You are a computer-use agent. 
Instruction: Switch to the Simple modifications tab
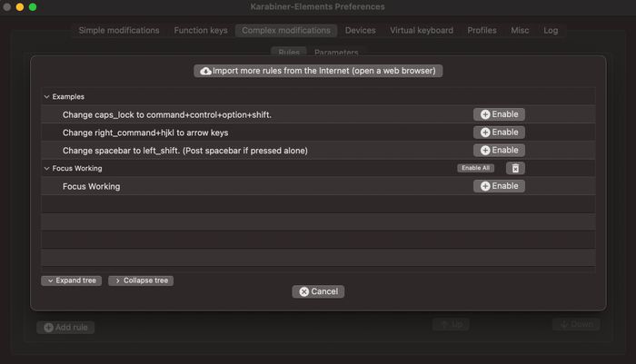[x=119, y=30]
